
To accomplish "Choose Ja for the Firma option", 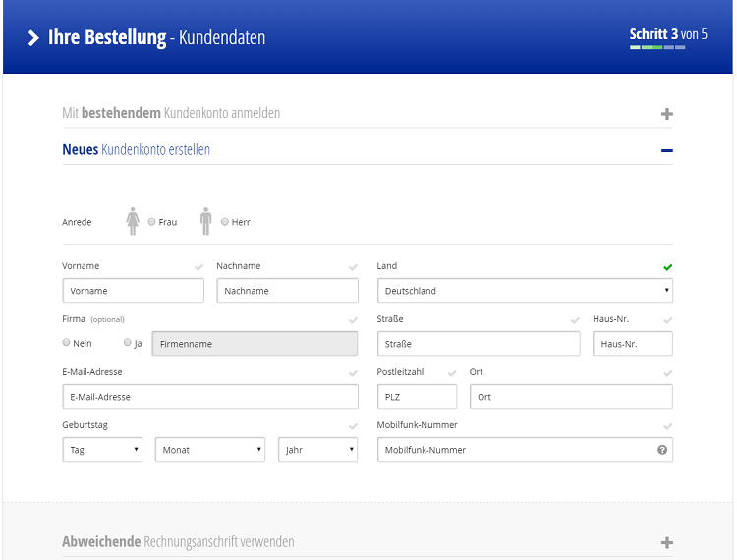I will [128, 343].
